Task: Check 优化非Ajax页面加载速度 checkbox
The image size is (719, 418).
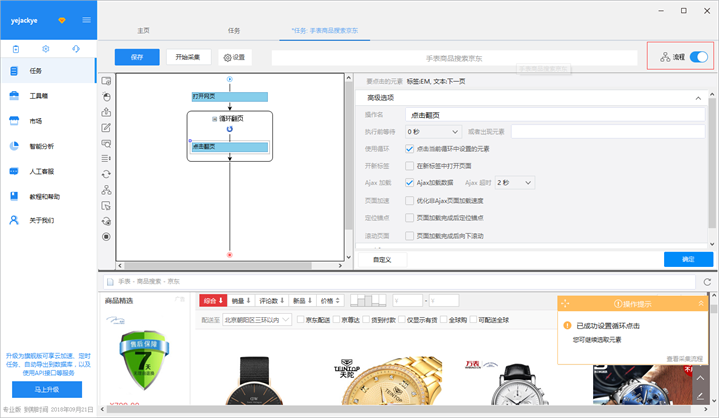Action: 409,201
